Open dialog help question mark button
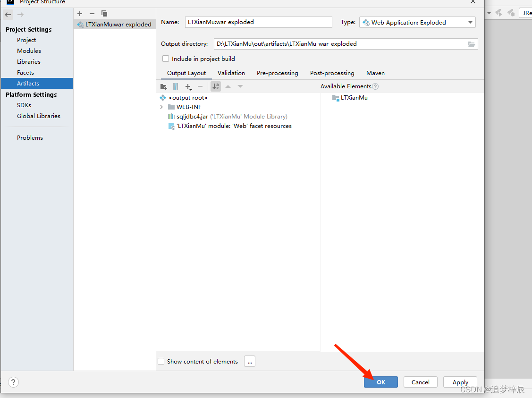The height and width of the screenshot is (398, 532). [x=13, y=382]
